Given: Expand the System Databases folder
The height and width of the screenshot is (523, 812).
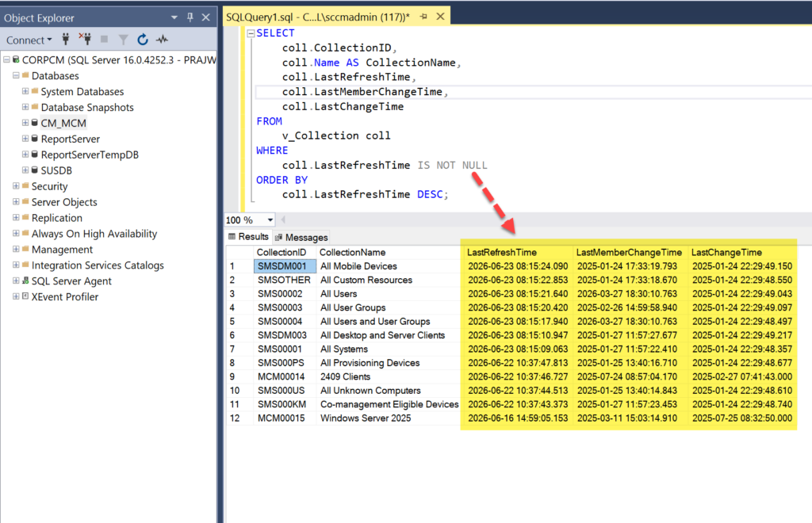Looking at the screenshot, I should pos(25,91).
